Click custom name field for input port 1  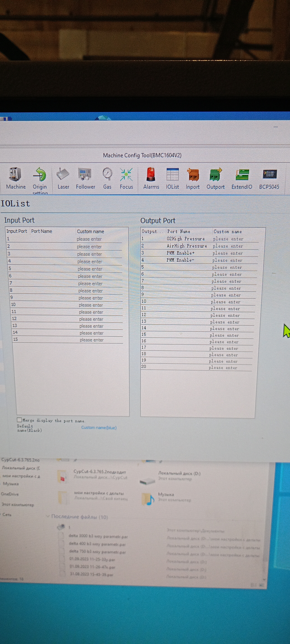(x=89, y=239)
